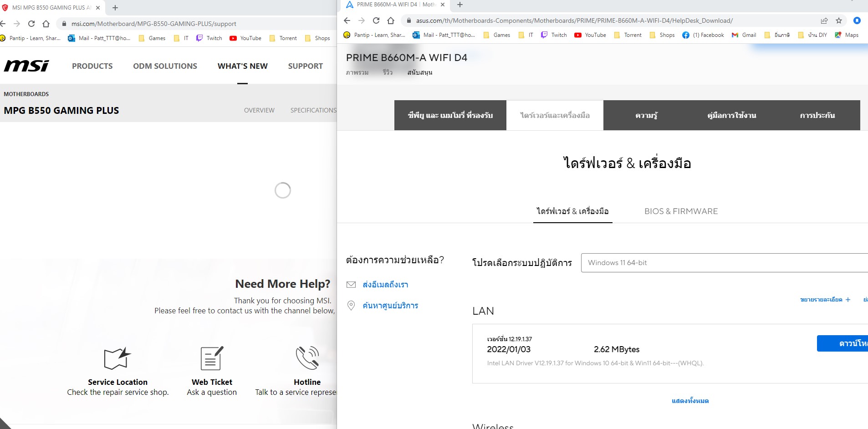
Task: Open Twitch bookmark in the MSI window
Action: pos(209,38)
